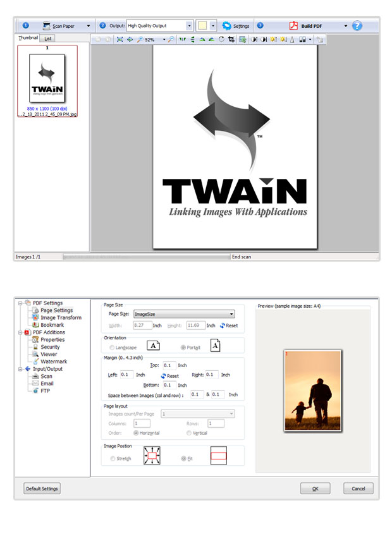Click the Scan Paper scanner icon

(47, 26)
